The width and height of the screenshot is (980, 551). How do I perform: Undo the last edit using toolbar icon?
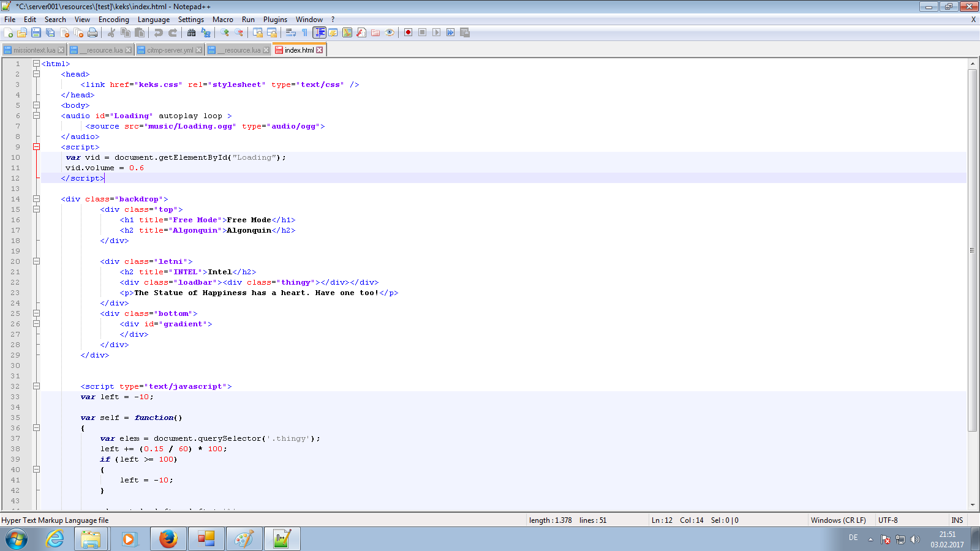coord(158,33)
